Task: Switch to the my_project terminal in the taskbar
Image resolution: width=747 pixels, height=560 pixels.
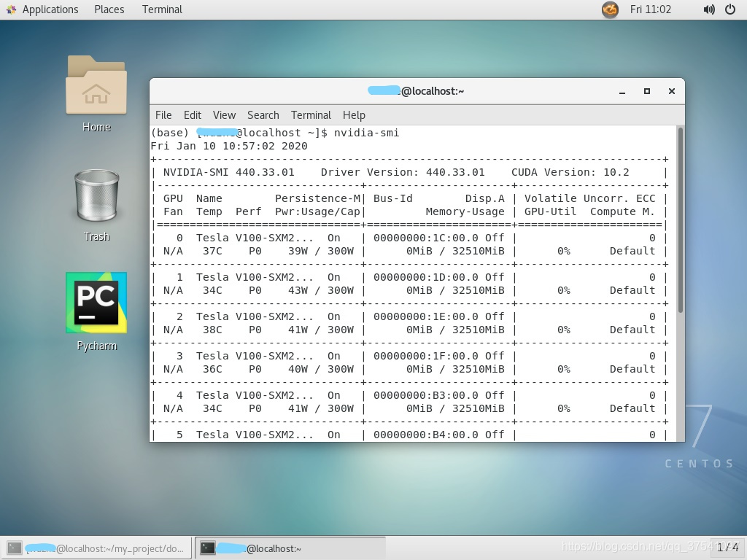Action: (97, 548)
